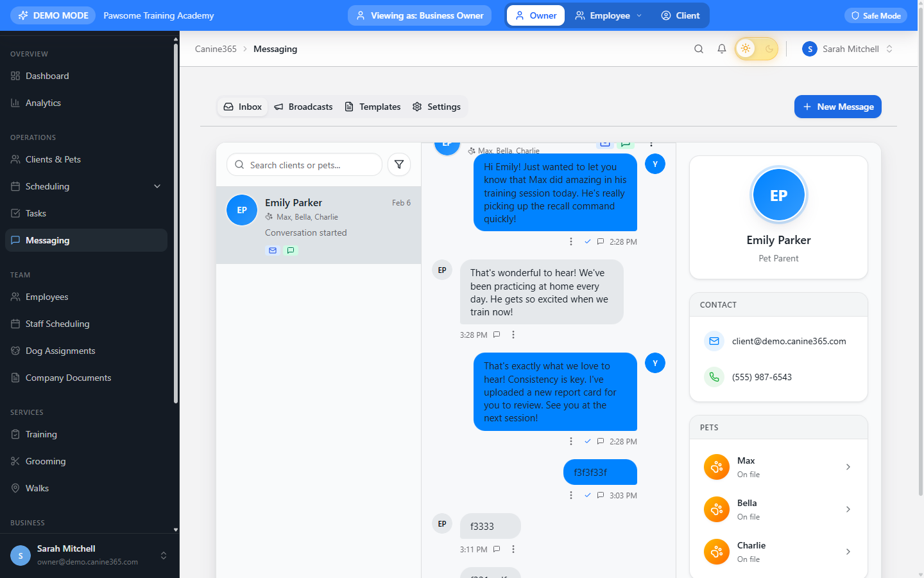Open the three-dot menu beside 3:28 PM message
Screen dimensions: 924x578
[x=513, y=335]
